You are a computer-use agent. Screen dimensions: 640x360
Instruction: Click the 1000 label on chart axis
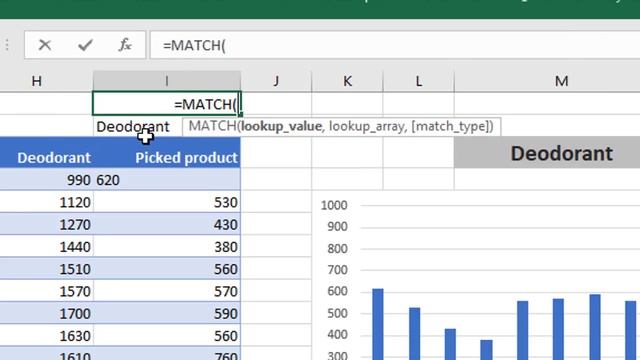point(334,205)
